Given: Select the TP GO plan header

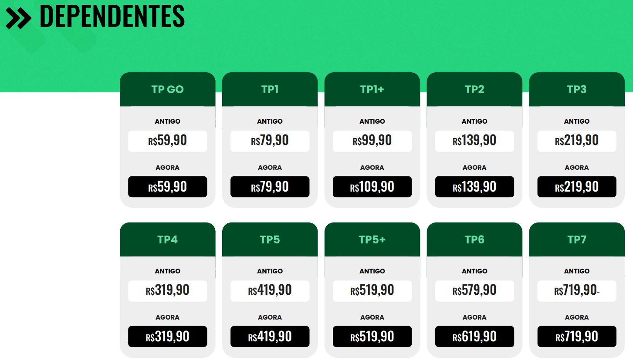Looking at the screenshot, I should pyautogui.click(x=167, y=89).
